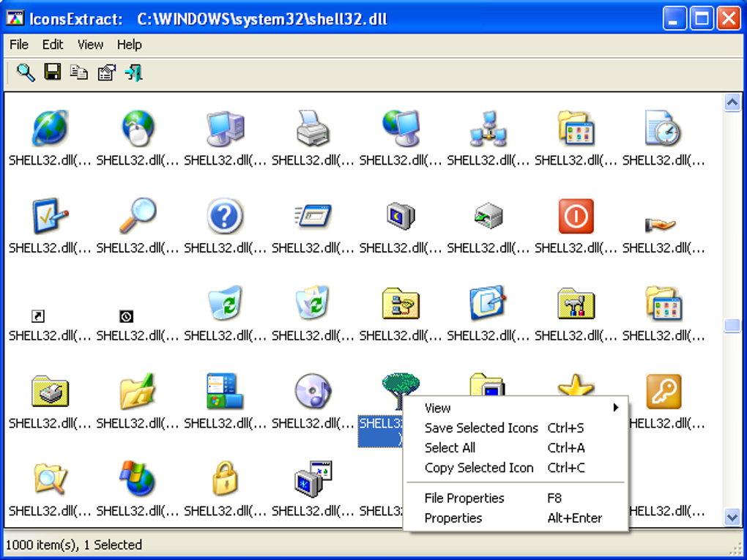Click the Save Selected Icons floppy toolbar button

click(x=53, y=72)
